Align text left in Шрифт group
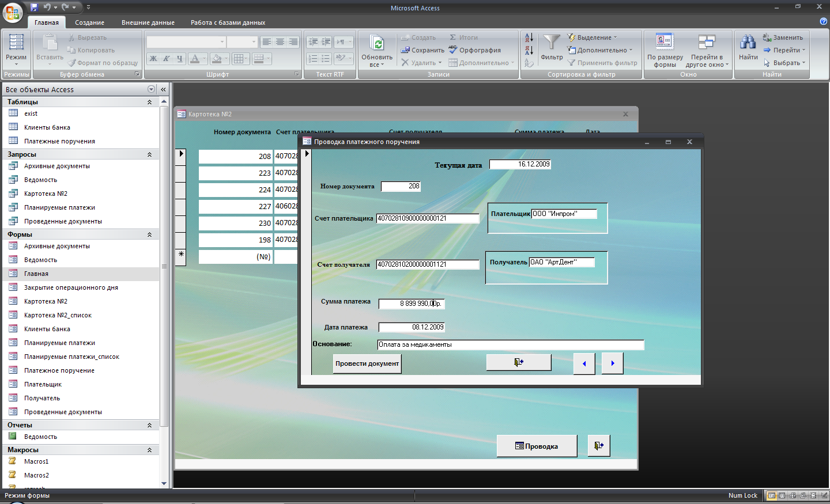 pos(266,42)
